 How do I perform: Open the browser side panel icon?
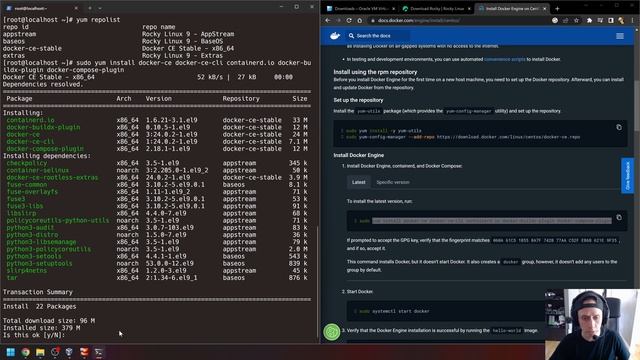pos(611,20)
